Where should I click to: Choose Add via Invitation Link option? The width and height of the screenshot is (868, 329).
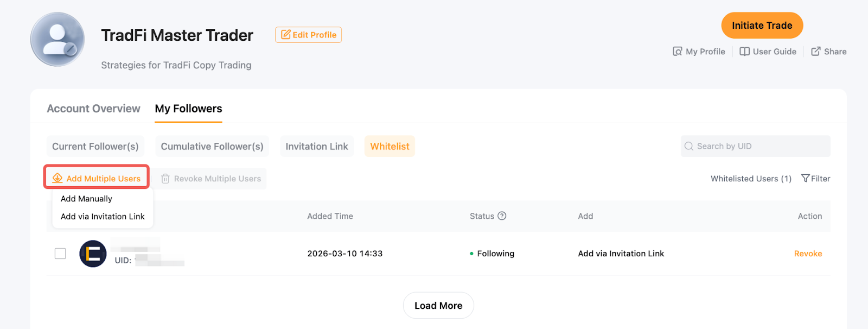coord(103,217)
